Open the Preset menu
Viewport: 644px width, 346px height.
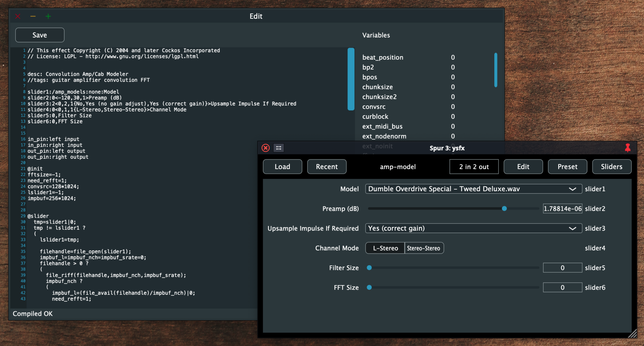pos(567,167)
